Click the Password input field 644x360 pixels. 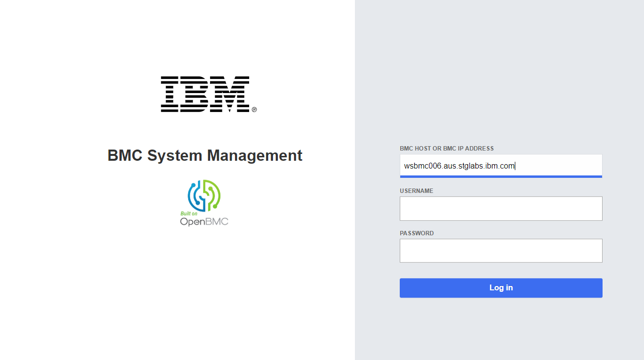coord(501,250)
